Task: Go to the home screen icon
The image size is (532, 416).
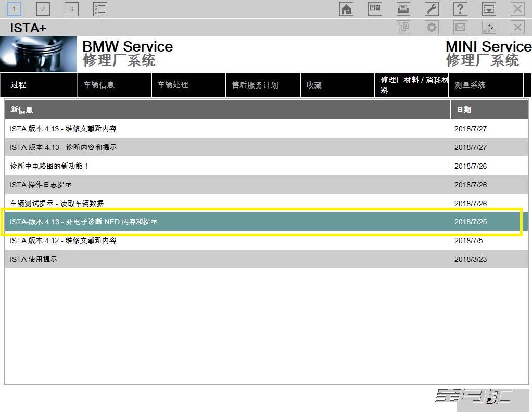Action: tap(346, 9)
